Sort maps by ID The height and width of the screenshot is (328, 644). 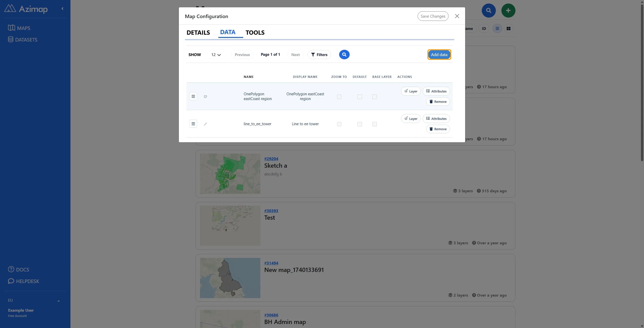[484, 29]
